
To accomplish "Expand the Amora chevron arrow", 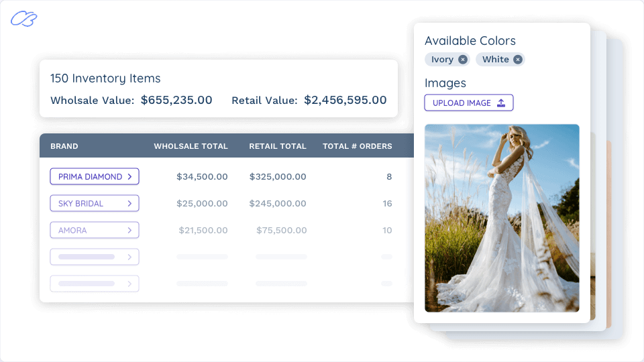I will tap(130, 231).
